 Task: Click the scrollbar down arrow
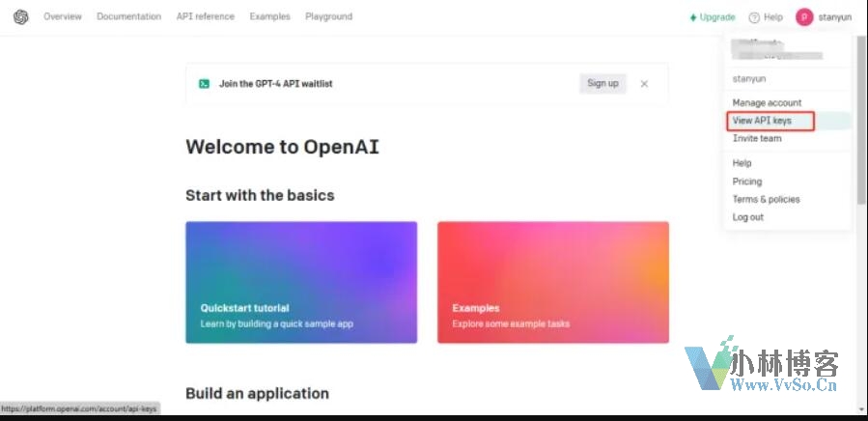coord(862,410)
